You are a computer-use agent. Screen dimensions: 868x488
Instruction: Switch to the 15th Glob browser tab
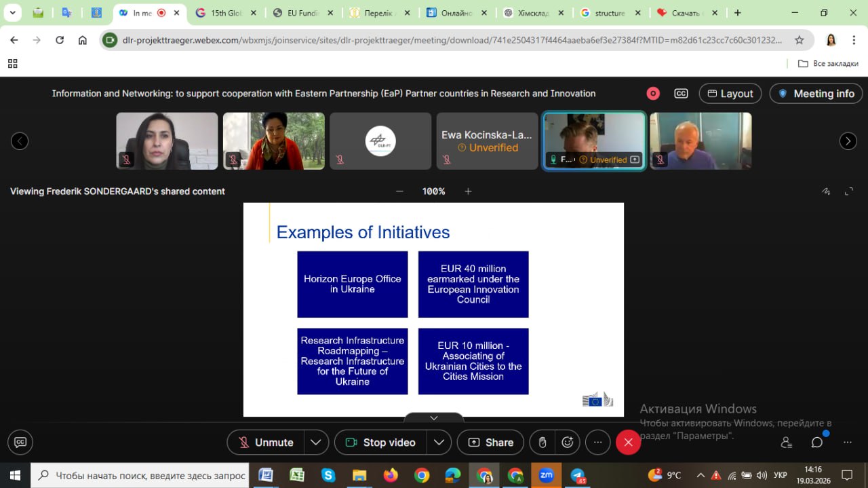point(226,13)
